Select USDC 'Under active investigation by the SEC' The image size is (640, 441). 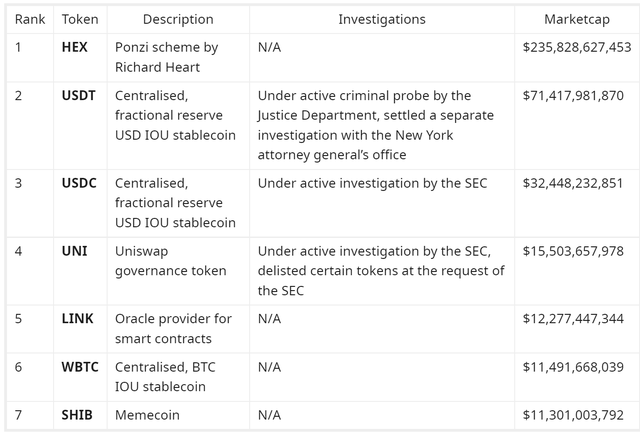372,183
